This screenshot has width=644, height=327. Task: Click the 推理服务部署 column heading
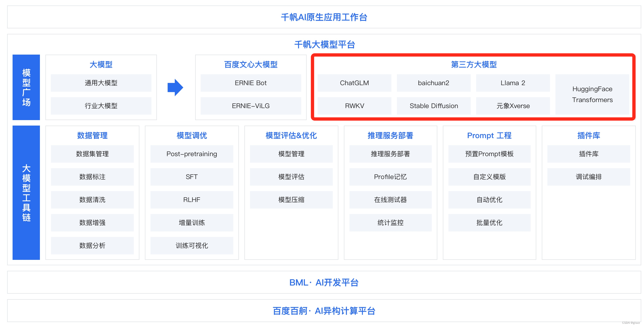click(390, 135)
